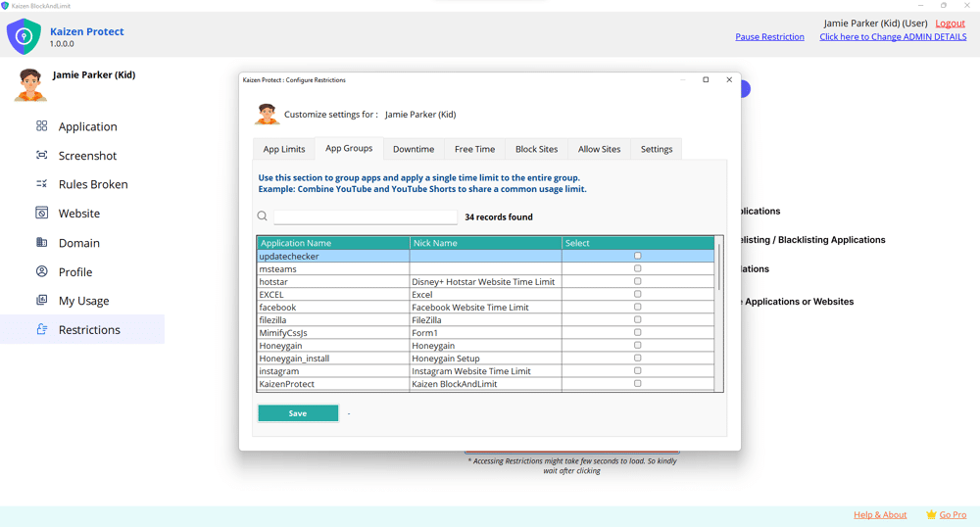
Task: Click the app search text field
Action: point(365,217)
